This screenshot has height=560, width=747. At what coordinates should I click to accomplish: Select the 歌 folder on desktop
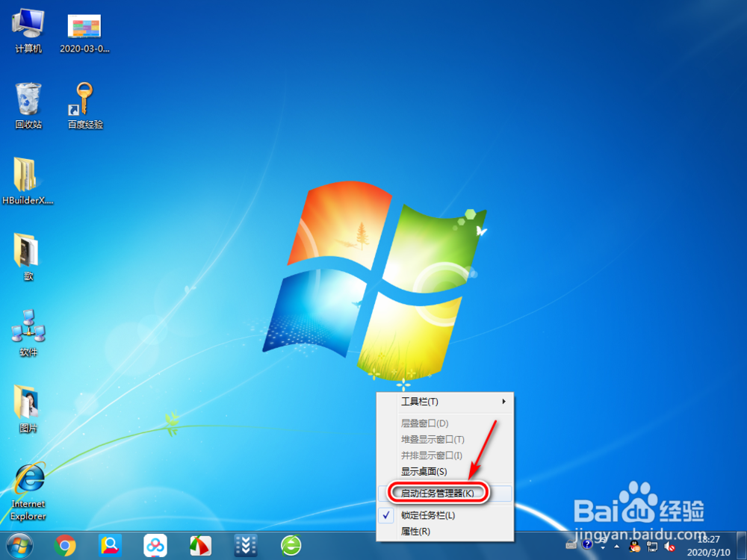pyautogui.click(x=27, y=257)
